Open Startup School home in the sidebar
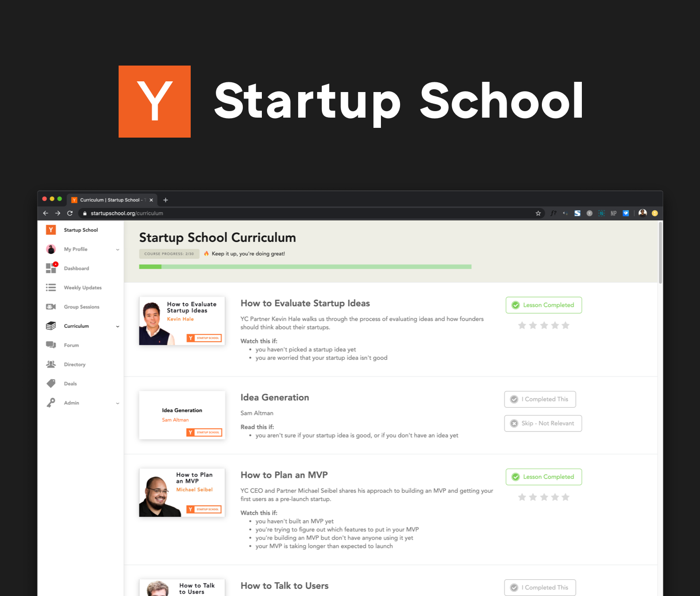Screen dimensions: 700x596 (x=80, y=230)
